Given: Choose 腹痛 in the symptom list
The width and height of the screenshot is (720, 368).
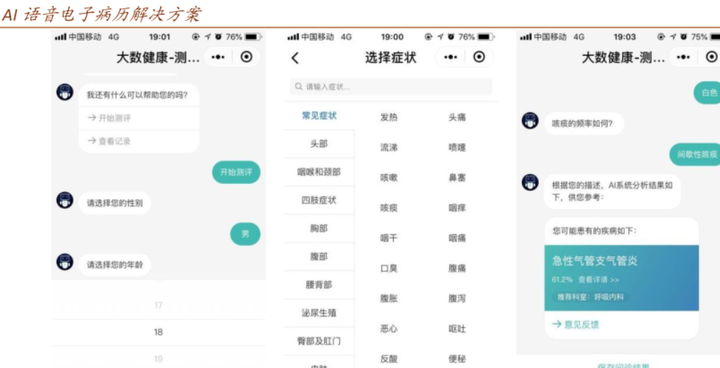Looking at the screenshot, I should 457,268.
